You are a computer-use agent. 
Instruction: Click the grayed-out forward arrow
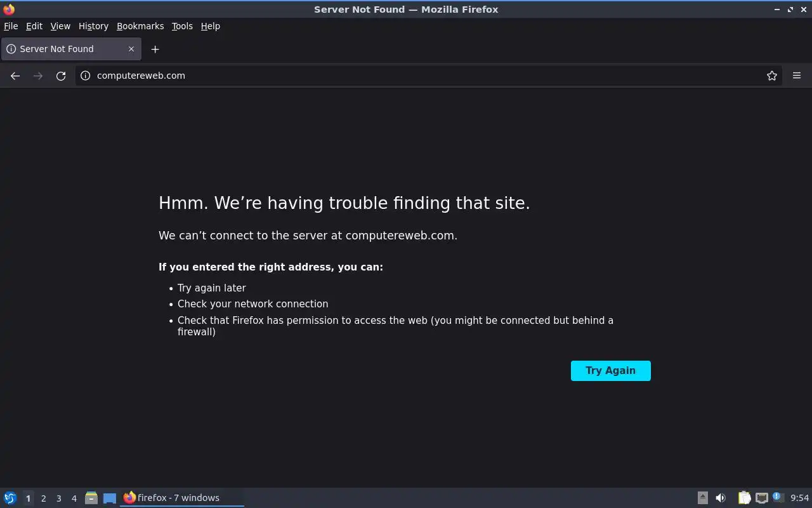pyautogui.click(x=38, y=76)
